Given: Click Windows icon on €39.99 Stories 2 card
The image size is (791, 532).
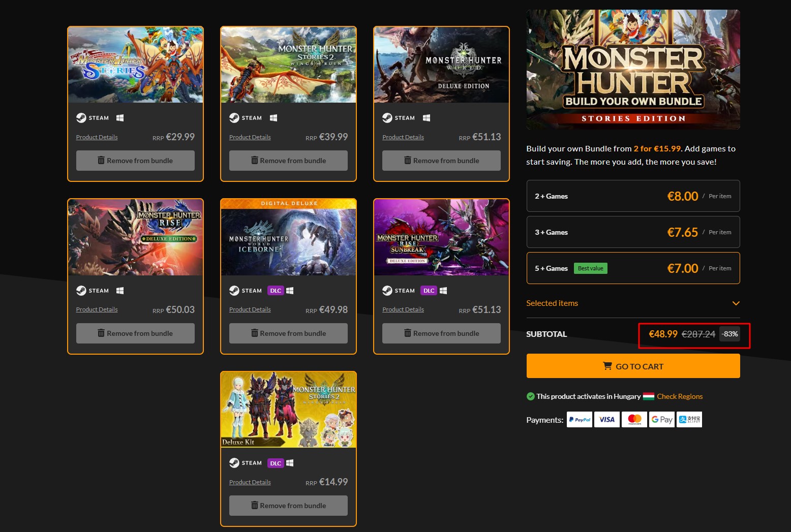Looking at the screenshot, I should (x=273, y=118).
